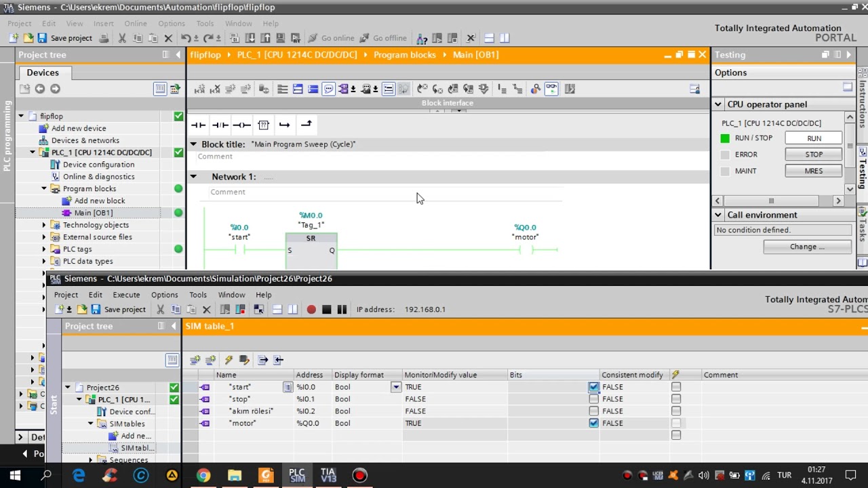
Task: Toggle the Bits checkbox for "akım rölesi"
Action: (x=594, y=411)
